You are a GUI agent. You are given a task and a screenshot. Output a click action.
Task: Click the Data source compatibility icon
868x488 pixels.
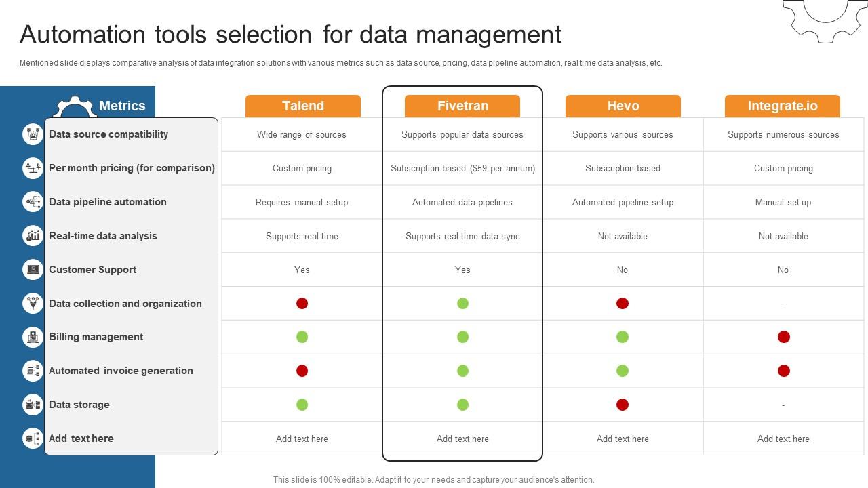(33, 134)
